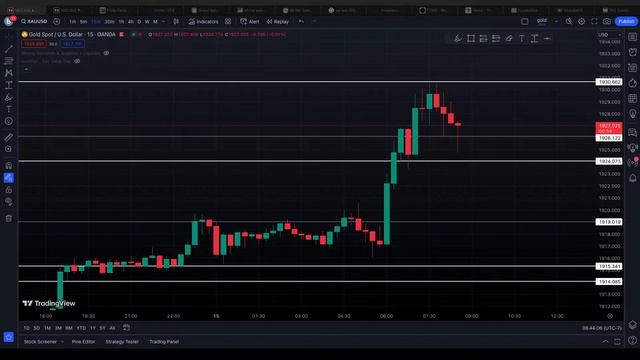Open the 'gold' layout name menu
Image resolution: width=640 pixels, height=360 pixels.
click(542, 21)
